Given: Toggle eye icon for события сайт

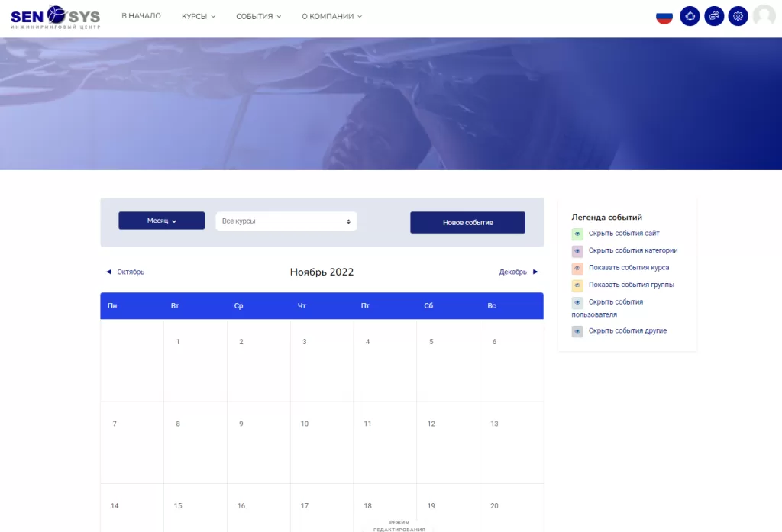Looking at the screenshot, I should pyautogui.click(x=577, y=234).
